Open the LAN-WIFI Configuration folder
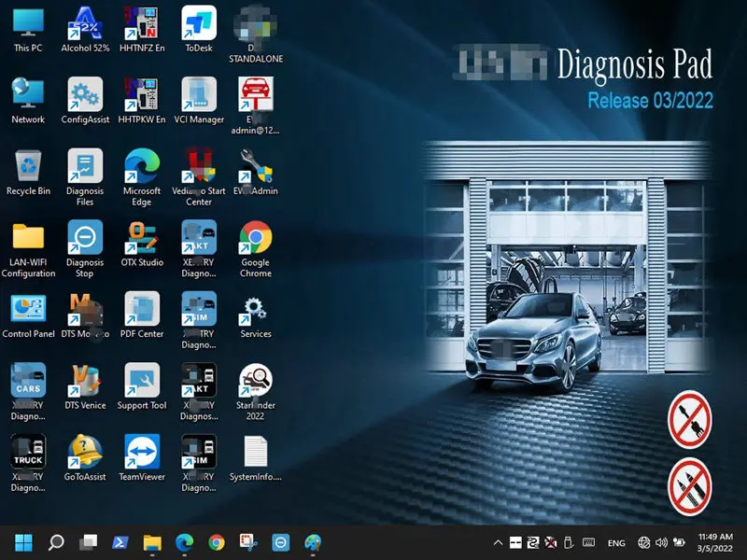 pos(28,238)
